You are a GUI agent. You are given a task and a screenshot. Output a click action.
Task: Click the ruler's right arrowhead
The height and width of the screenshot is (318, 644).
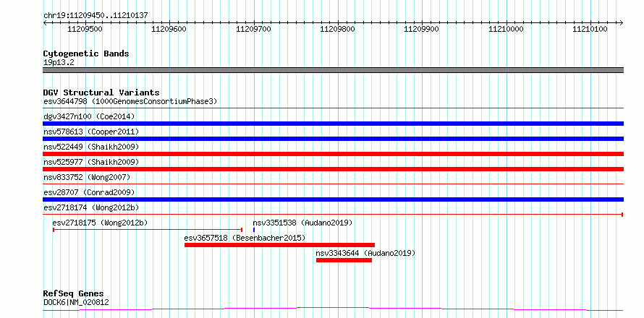click(x=621, y=23)
